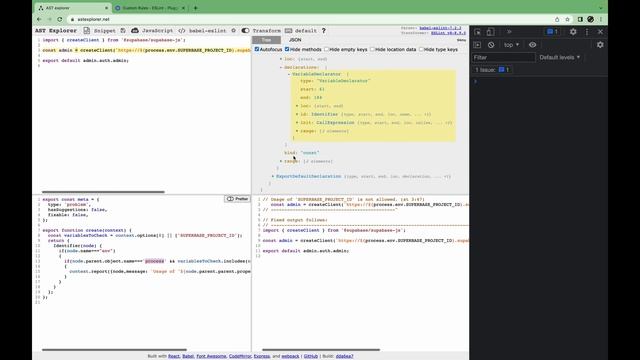The height and width of the screenshot is (360, 640).
Task: Switch to the Tree tab
Action: (266, 40)
